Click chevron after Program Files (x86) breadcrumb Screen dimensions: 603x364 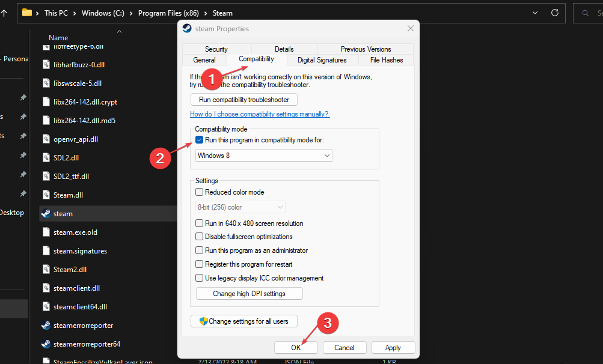point(206,13)
